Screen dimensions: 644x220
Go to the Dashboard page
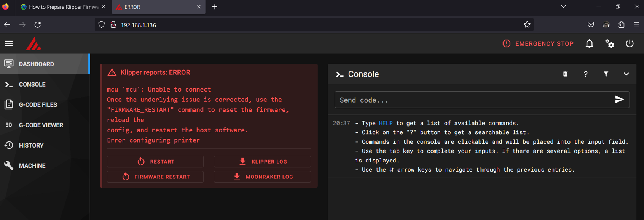click(x=45, y=64)
